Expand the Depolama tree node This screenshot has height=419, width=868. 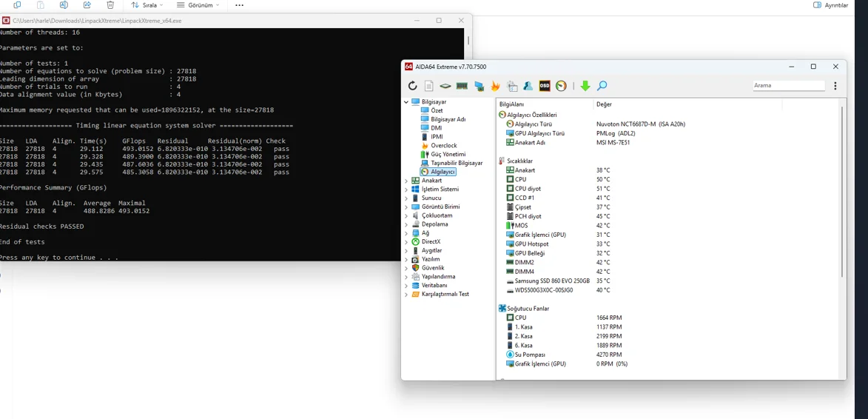coord(406,224)
